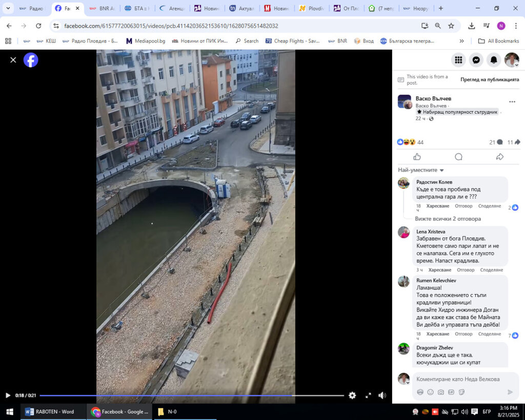Screen dimensions: 525x420
Task: Open browser downloads
Action: [x=472, y=26]
